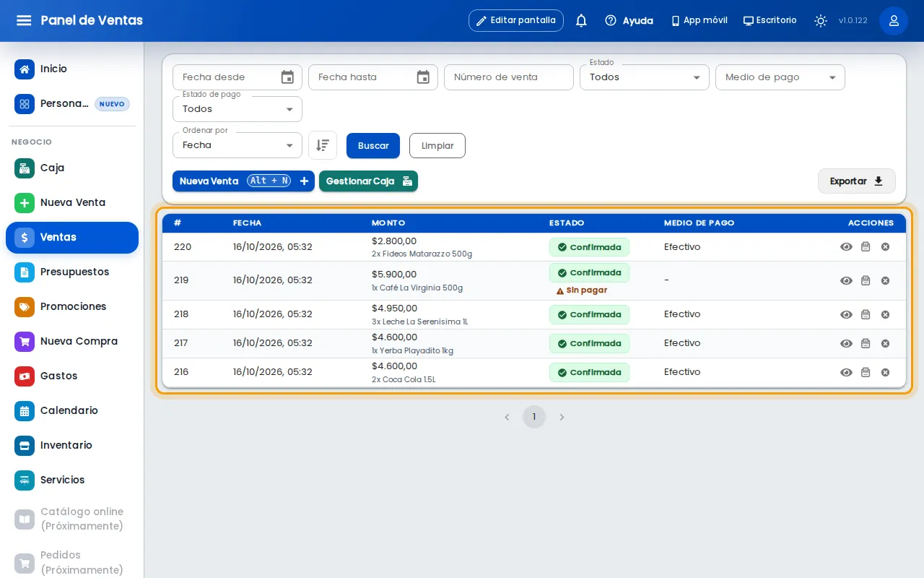Print receipt for sale 219
This screenshot has height=578, width=924.
[x=866, y=281]
